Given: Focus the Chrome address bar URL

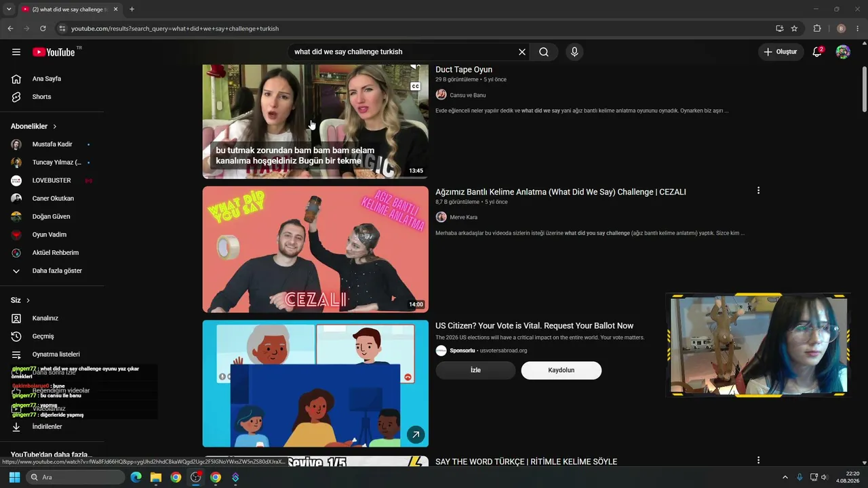Looking at the screenshot, I should 175,28.
